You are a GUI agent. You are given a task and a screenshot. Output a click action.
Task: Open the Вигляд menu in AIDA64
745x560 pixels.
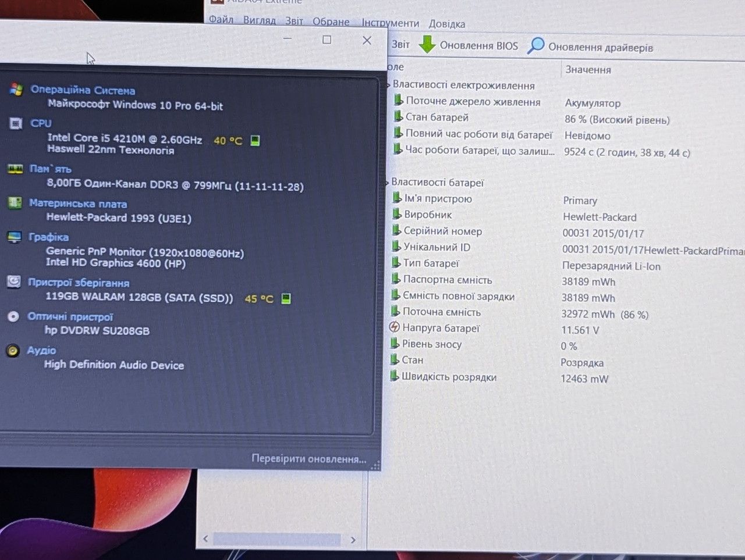pos(260,20)
